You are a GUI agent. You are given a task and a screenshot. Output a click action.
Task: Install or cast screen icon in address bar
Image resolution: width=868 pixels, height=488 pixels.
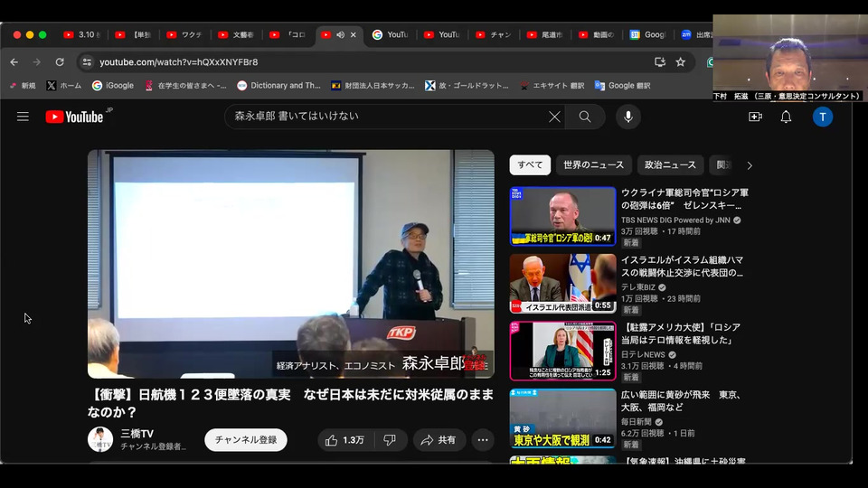click(660, 62)
